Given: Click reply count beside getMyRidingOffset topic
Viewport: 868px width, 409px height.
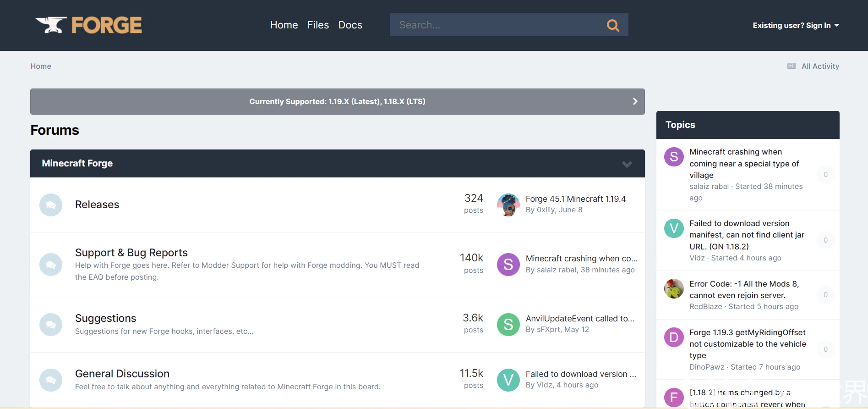Looking at the screenshot, I should pos(825,349).
